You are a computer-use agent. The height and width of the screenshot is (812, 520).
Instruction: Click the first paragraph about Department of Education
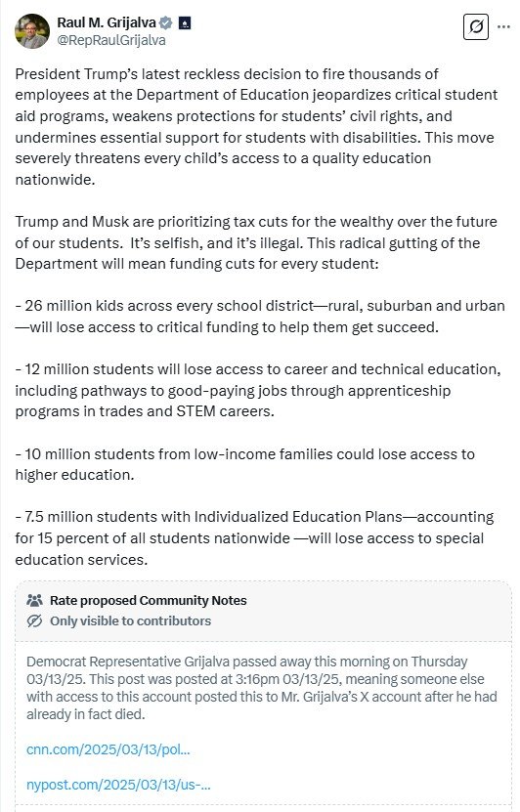tap(256, 127)
